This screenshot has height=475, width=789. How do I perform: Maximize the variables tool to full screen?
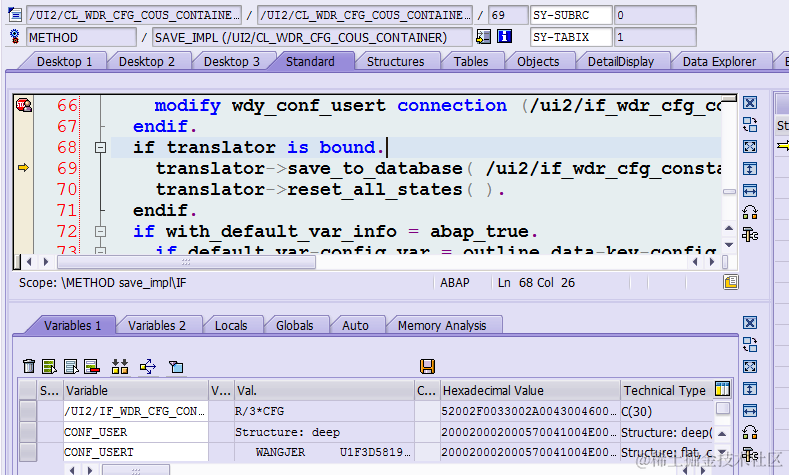750,366
